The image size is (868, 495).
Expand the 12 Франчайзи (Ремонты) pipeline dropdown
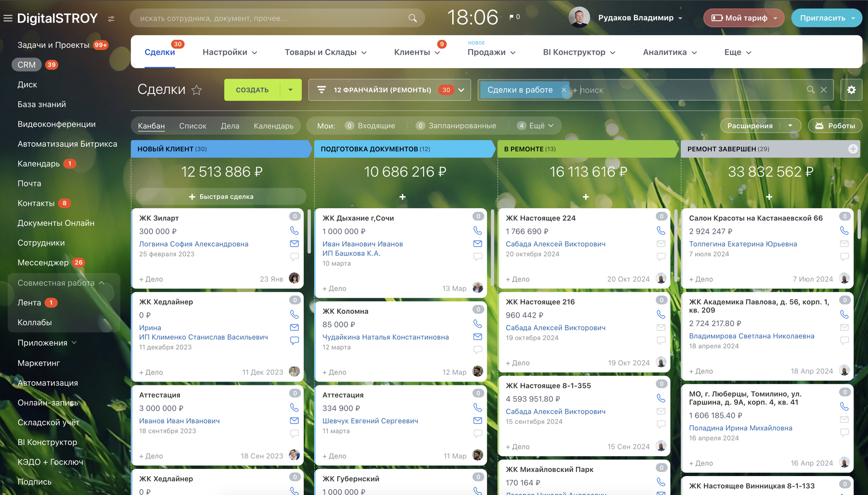[461, 90]
